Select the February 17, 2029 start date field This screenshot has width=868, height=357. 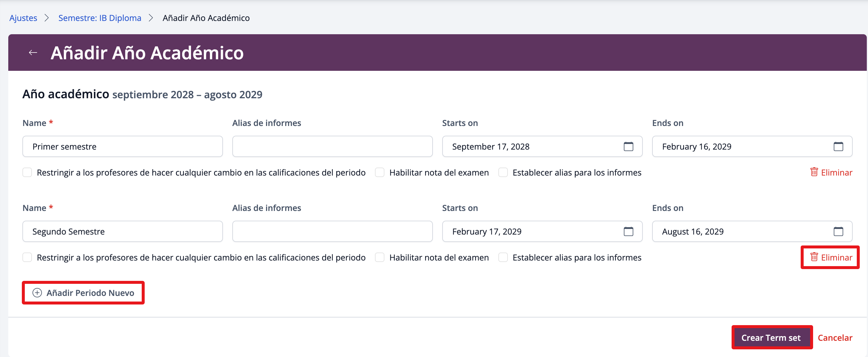point(532,231)
